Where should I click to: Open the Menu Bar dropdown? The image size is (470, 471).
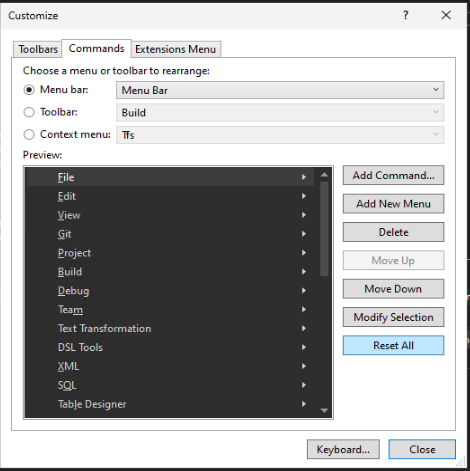point(280,90)
